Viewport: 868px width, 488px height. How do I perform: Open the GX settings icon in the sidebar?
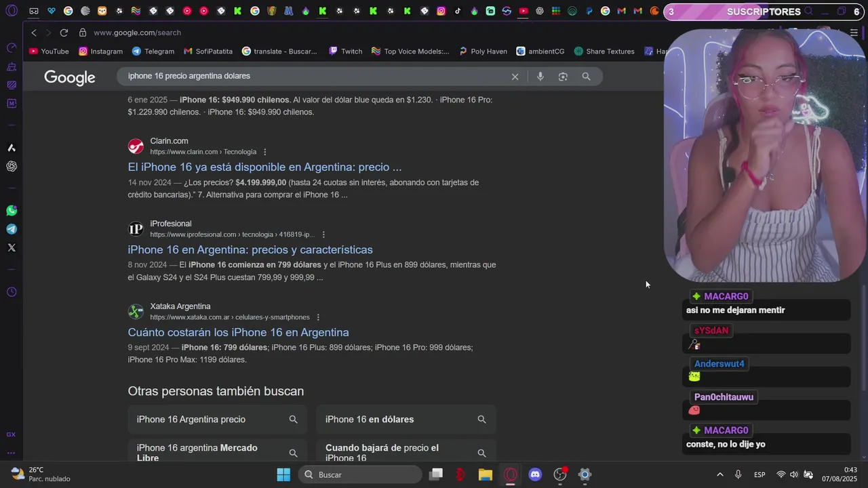coord(11,434)
